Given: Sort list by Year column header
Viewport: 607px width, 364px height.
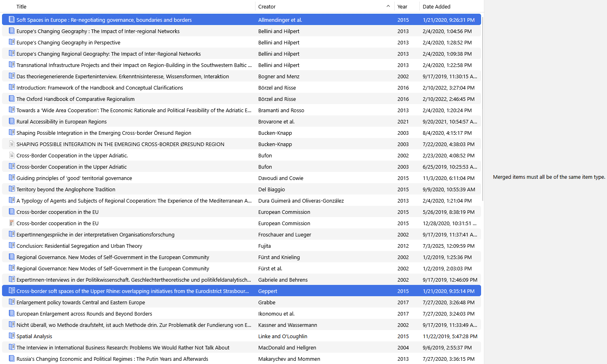Looking at the screenshot, I should tap(402, 6).
